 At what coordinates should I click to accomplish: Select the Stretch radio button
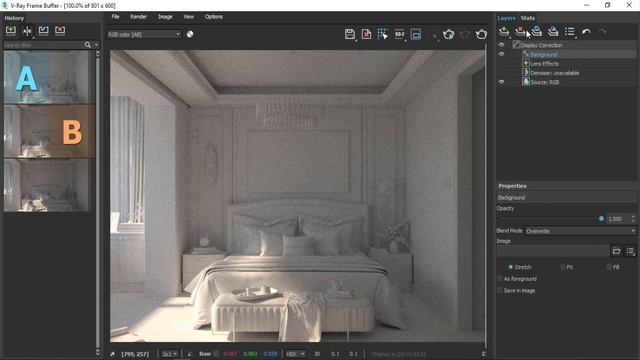coord(510,267)
